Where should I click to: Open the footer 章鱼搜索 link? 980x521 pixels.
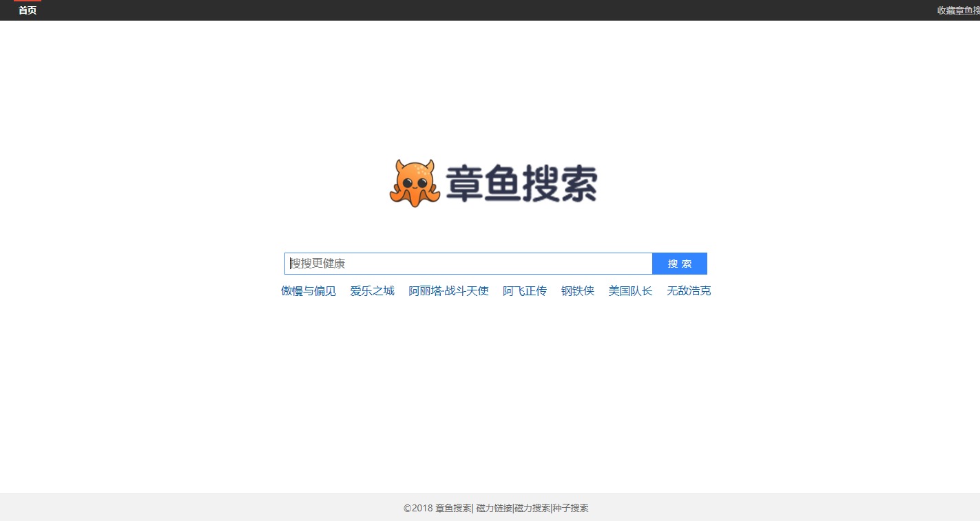[x=452, y=509]
